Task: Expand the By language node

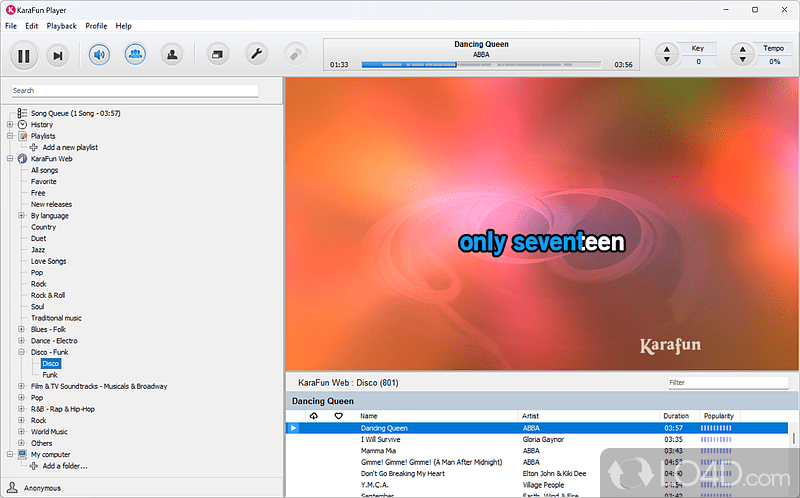Action: (x=21, y=215)
